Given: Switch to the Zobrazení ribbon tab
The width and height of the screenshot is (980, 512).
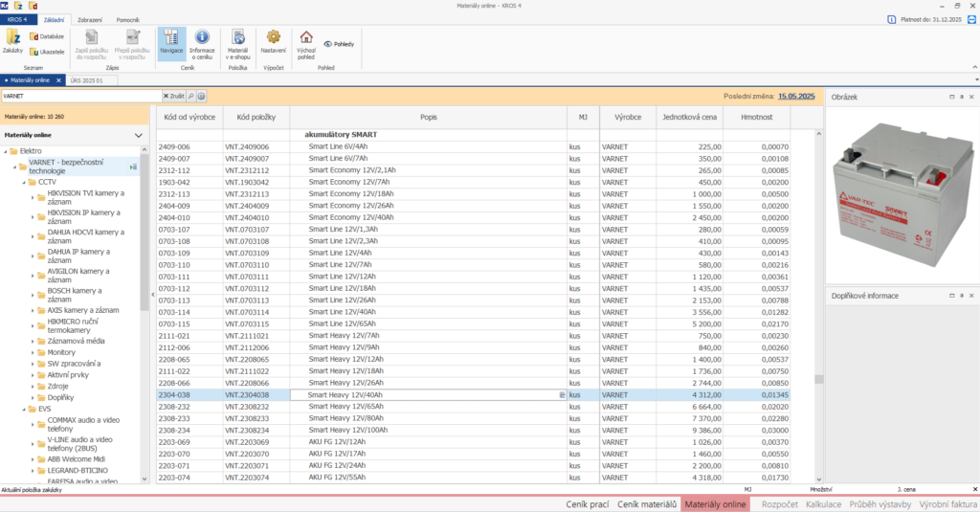Looking at the screenshot, I should point(90,20).
